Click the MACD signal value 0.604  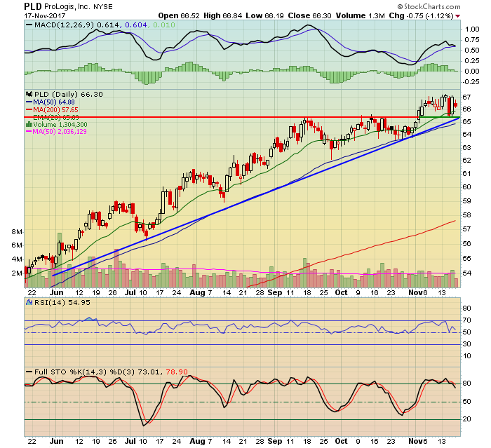pyautogui.click(x=135, y=25)
